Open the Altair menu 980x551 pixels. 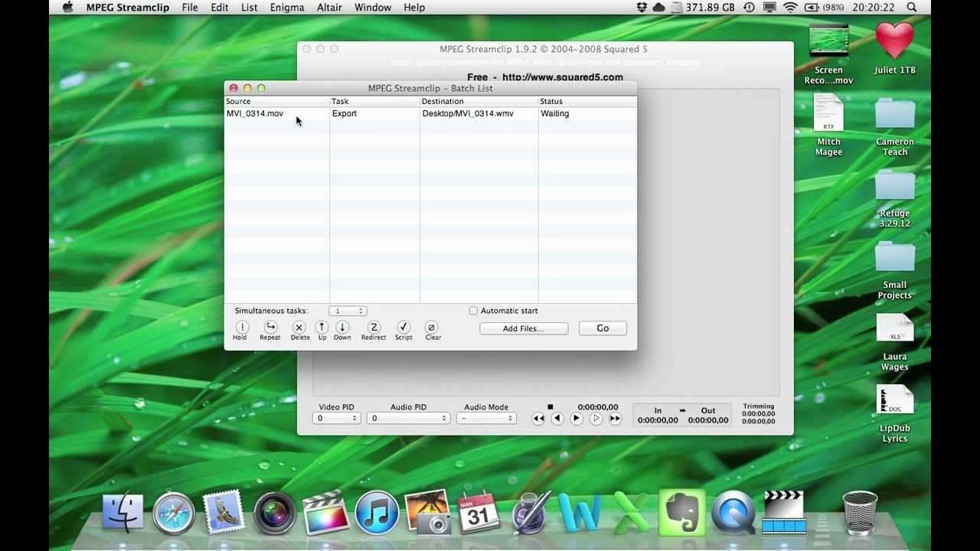pyautogui.click(x=329, y=7)
